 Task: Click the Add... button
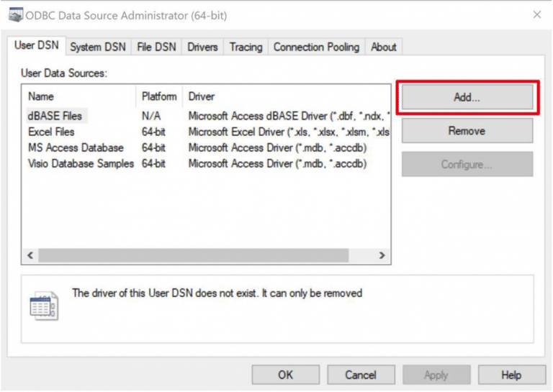pos(467,97)
